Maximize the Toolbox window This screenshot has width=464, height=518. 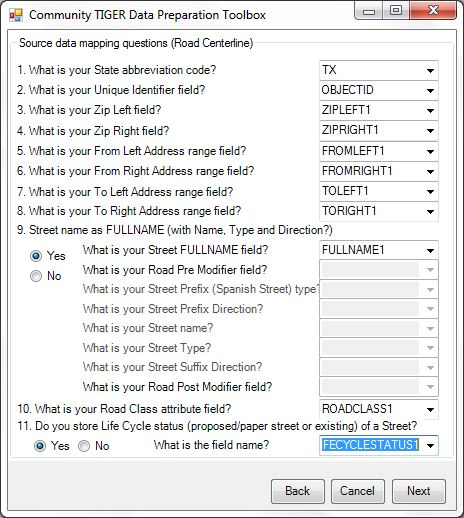click(396, 11)
